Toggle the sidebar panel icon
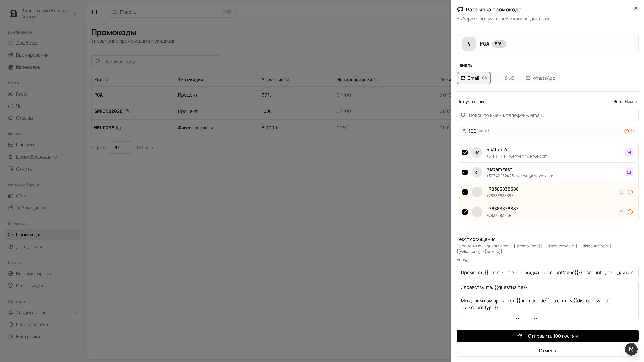The width and height of the screenshot is (644, 362). (94, 12)
